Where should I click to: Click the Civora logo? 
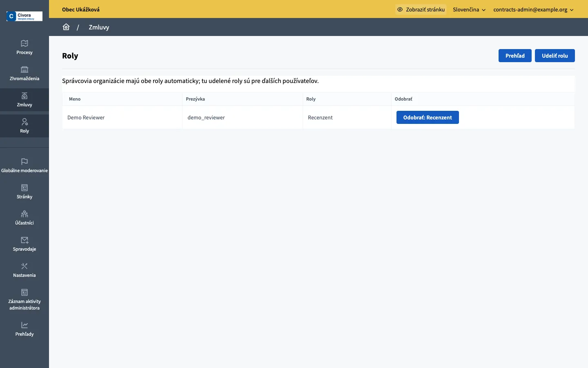click(x=24, y=16)
